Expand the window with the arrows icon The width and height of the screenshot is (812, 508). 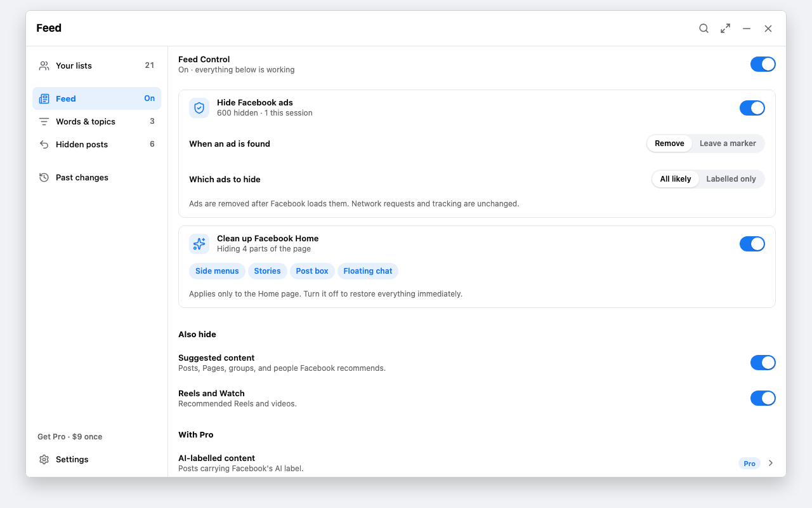pyautogui.click(x=725, y=29)
